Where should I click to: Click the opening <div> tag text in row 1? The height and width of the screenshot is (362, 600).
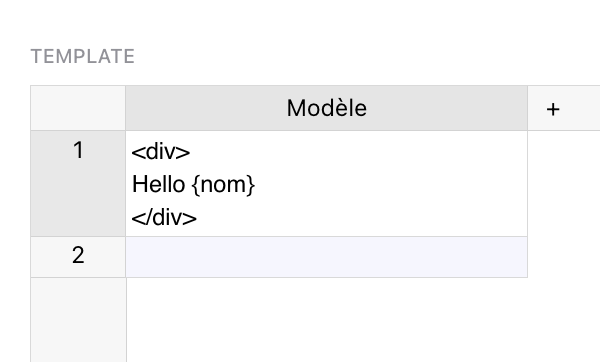coord(161,152)
